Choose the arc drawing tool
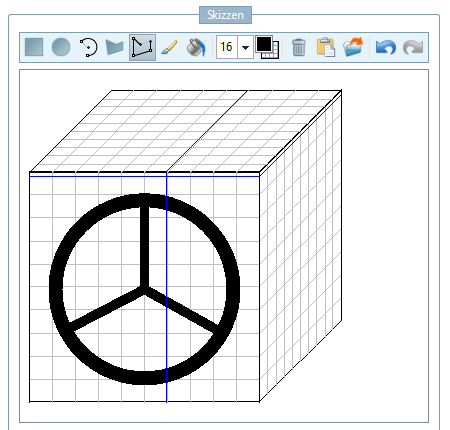The image size is (450, 430). [88, 47]
